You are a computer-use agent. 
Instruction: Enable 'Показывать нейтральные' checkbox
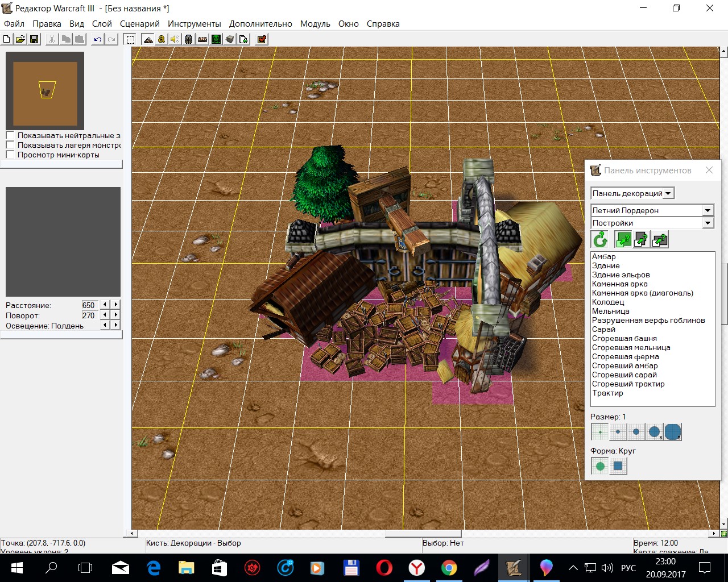(10, 135)
